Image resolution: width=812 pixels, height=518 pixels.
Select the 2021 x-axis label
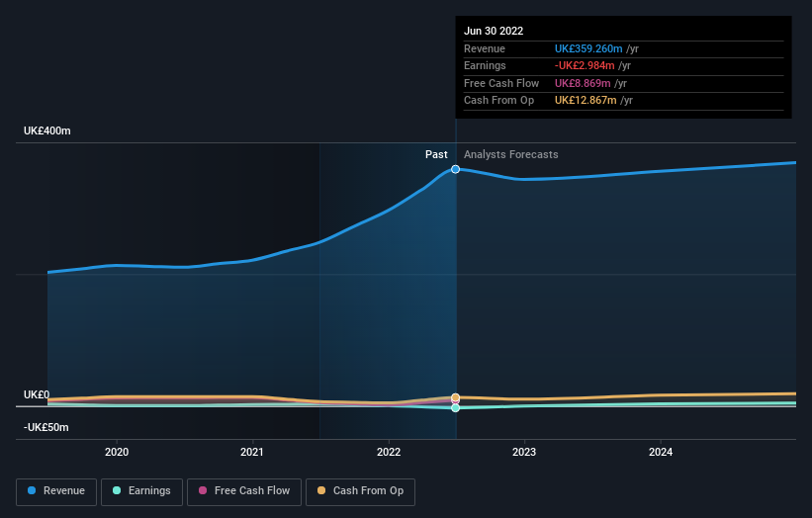click(251, 452)
